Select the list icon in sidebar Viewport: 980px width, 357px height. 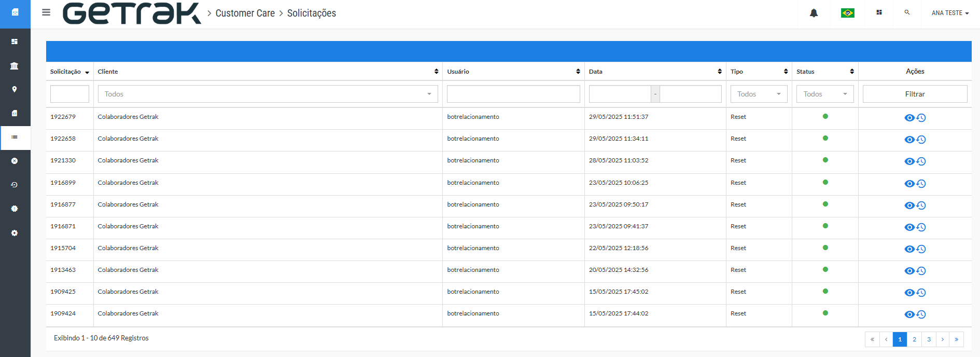click(x=15, y=137)
